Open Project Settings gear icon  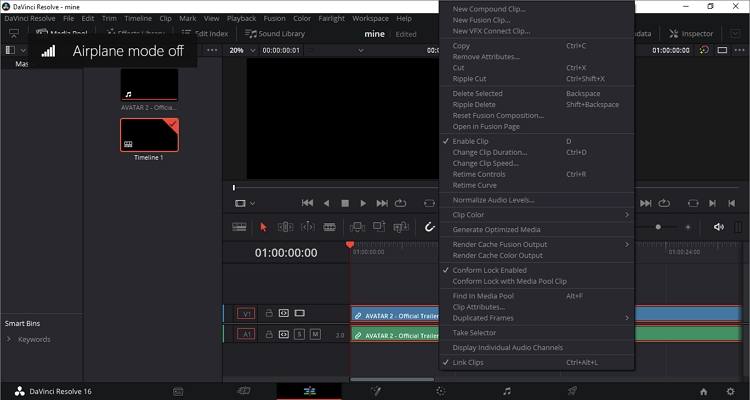[730, 391]
